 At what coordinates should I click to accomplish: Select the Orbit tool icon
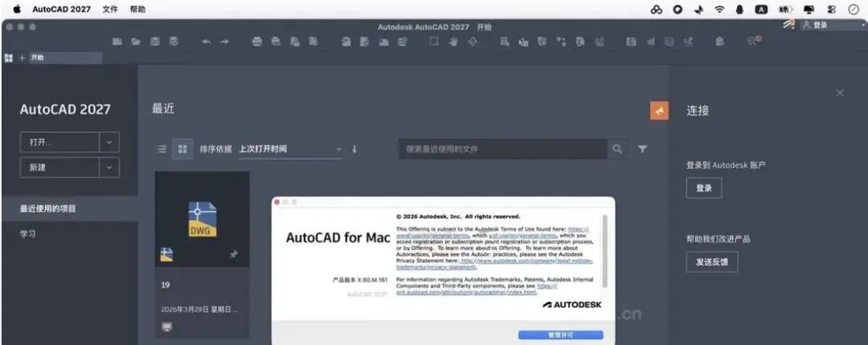point(473,42)
